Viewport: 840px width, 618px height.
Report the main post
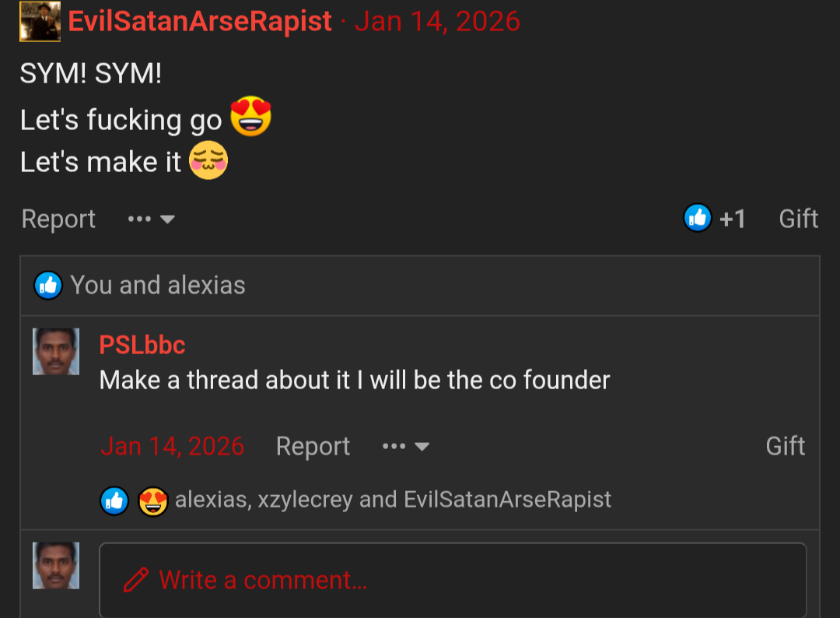(58, 219)
